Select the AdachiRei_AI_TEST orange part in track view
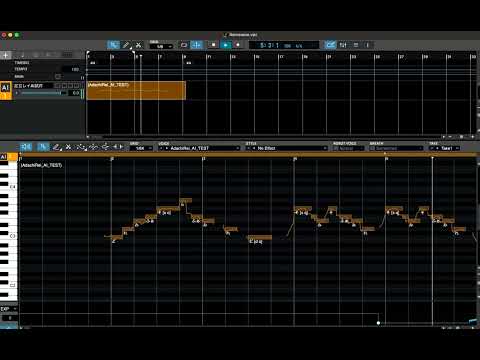 [x=136, y=90]
